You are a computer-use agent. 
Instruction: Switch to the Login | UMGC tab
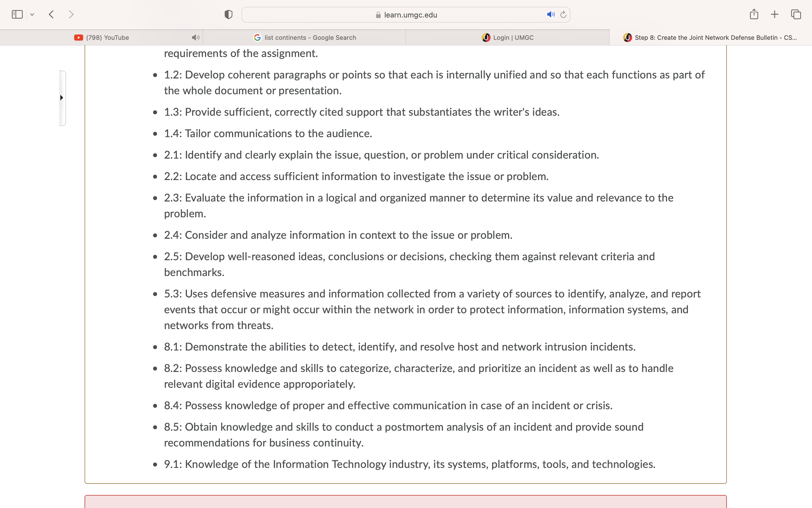(x=507, y=38)
